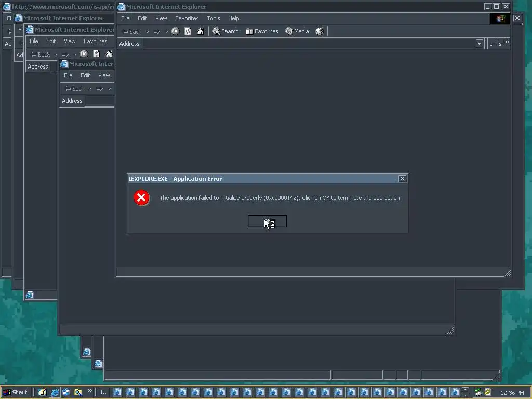Open the Tools menu in the front IE window
This screenshot has width=532, height=399.
click(214, 18)
